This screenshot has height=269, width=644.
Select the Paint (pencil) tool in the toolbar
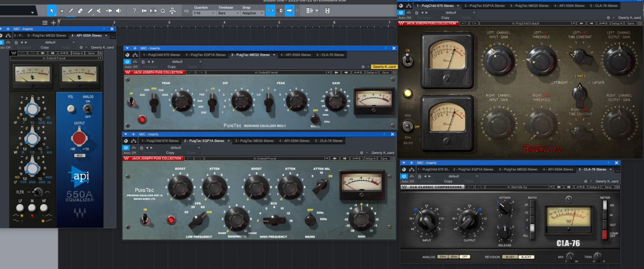90,10
